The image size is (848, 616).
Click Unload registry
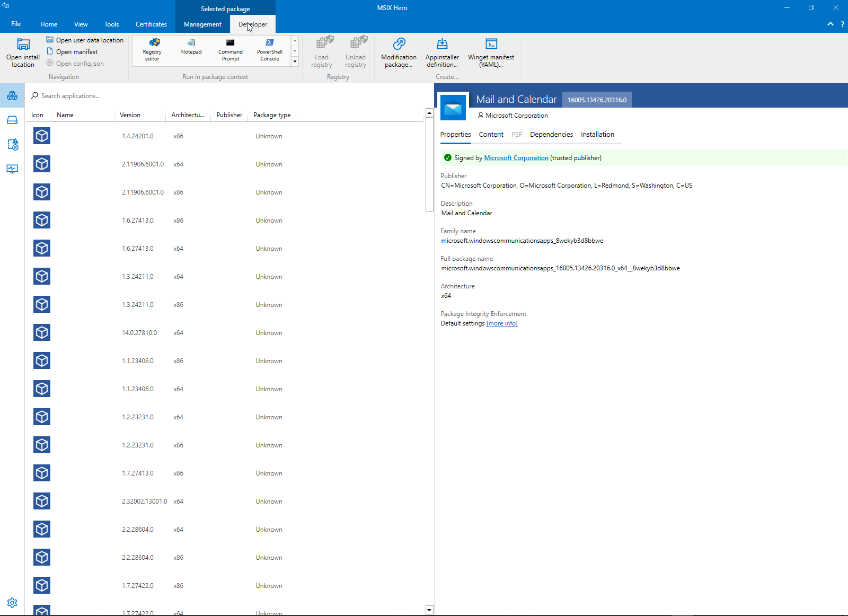point(356,52)
